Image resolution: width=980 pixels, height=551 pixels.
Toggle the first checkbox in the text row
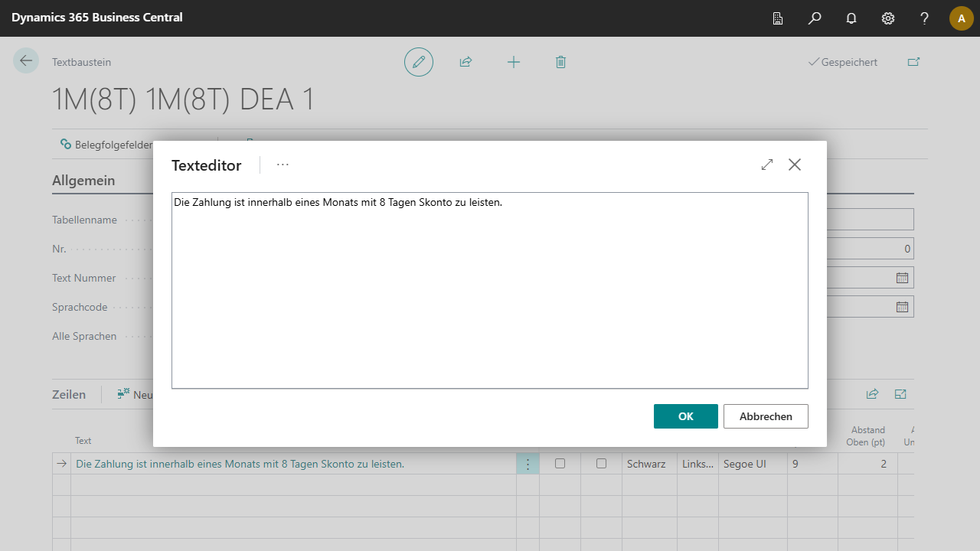560,464
